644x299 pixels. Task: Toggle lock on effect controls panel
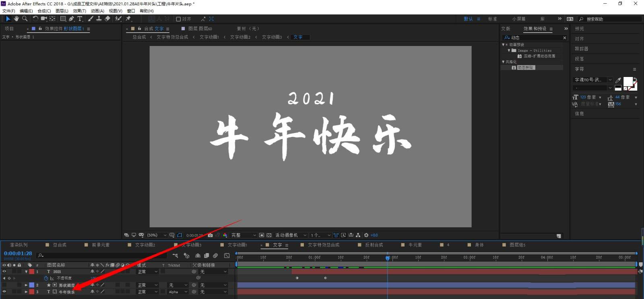tap(40, 29)
